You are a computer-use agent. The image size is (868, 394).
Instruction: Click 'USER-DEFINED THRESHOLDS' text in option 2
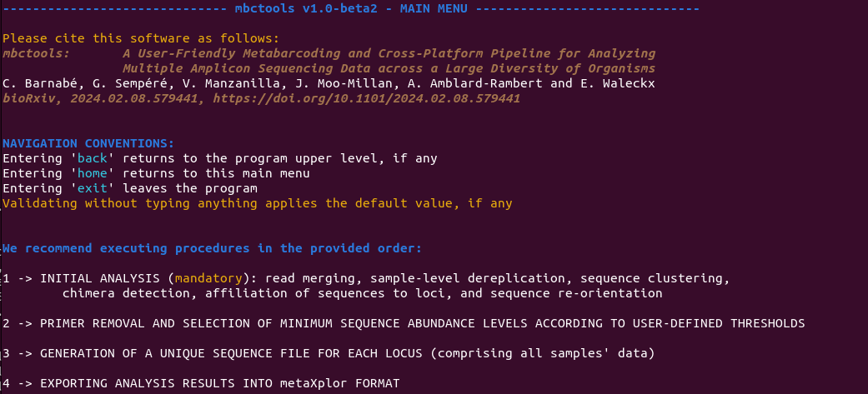pos(719,323)
